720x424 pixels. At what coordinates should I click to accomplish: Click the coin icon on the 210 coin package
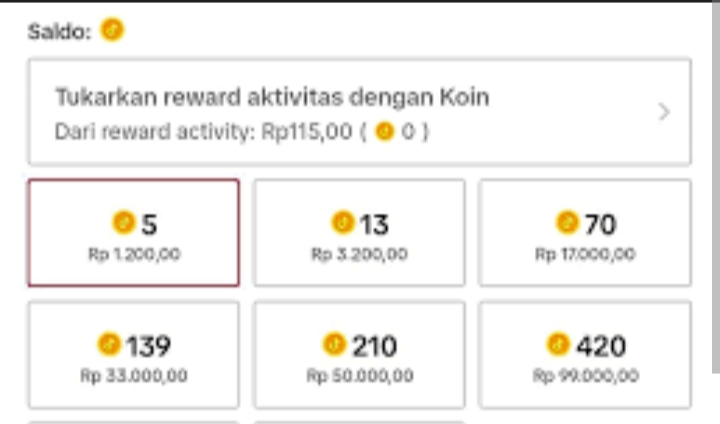[x=334, y=345]
